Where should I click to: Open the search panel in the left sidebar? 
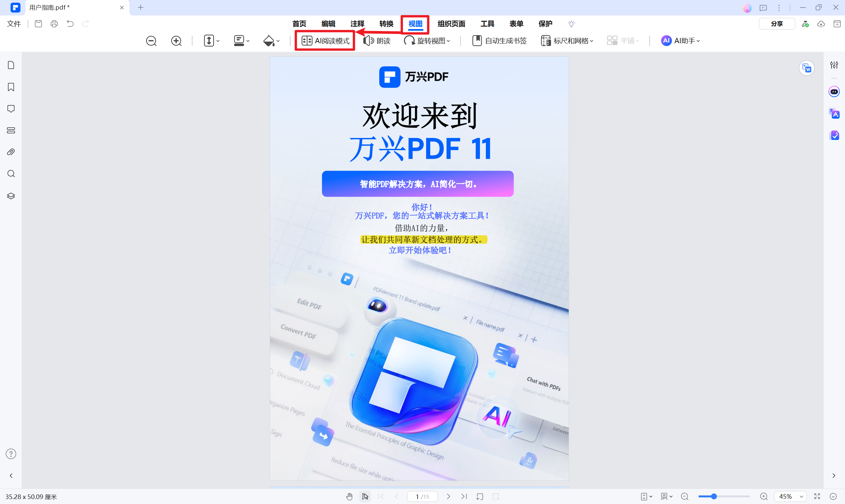[11, 174]
